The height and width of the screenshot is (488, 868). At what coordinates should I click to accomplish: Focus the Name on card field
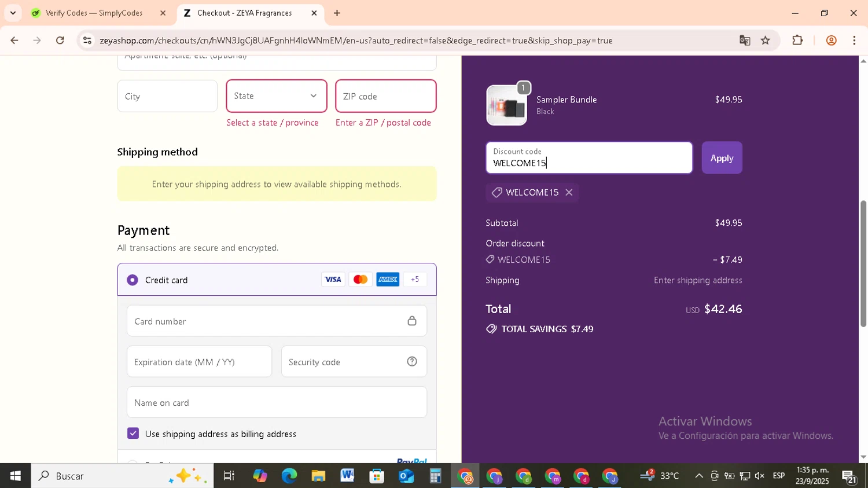click(x=277, y=402)
